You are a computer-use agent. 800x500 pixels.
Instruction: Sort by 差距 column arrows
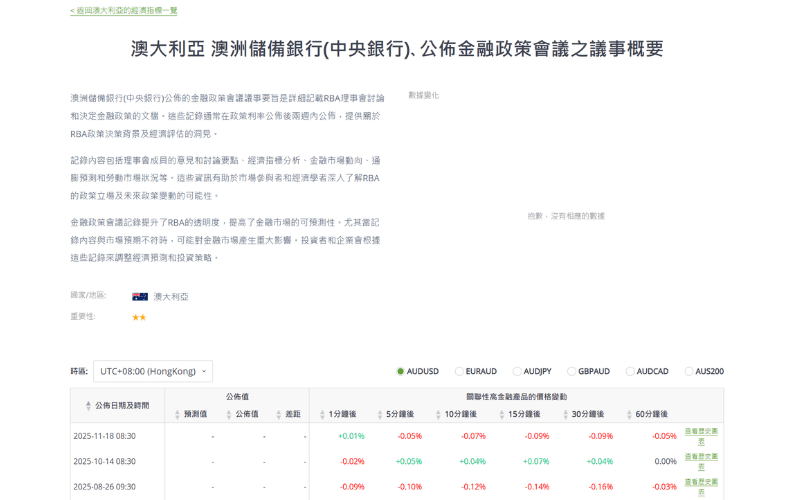[x=279, y=415]
